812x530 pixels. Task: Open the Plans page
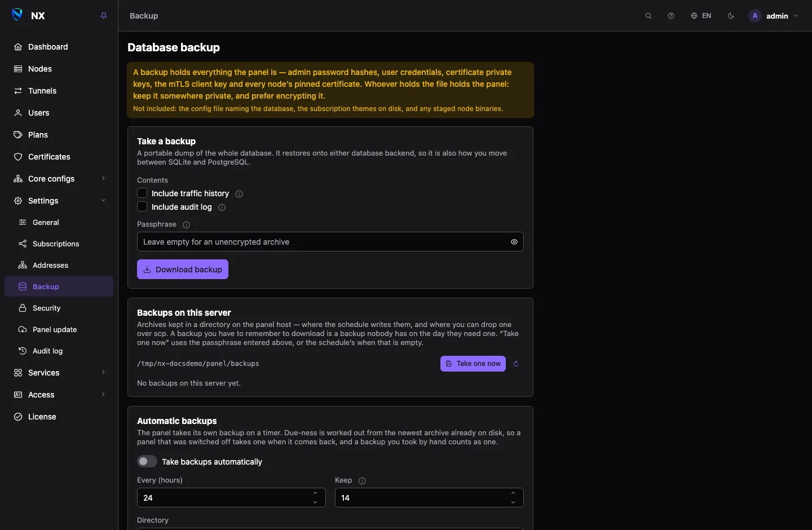click(x=59, y=135)
